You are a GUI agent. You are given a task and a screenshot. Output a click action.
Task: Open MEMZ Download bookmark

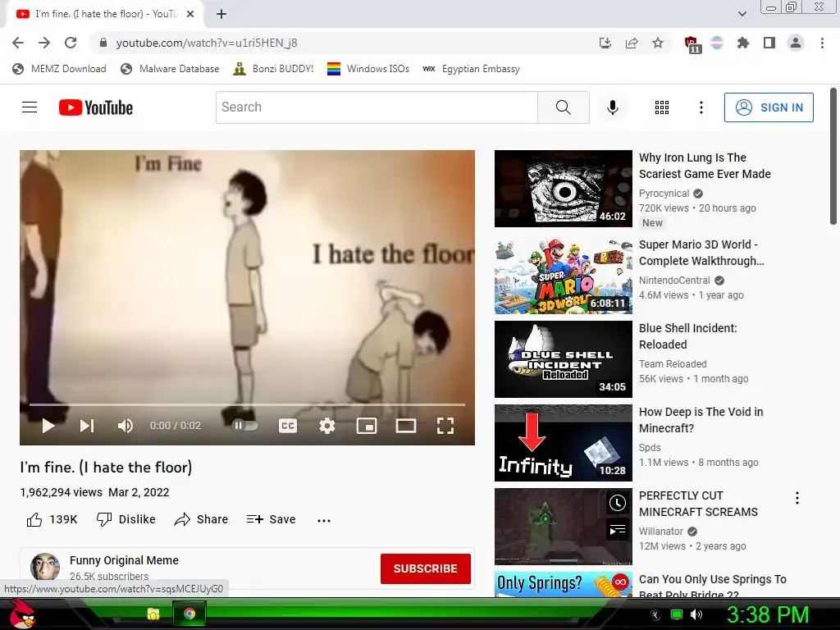[59, 69]
